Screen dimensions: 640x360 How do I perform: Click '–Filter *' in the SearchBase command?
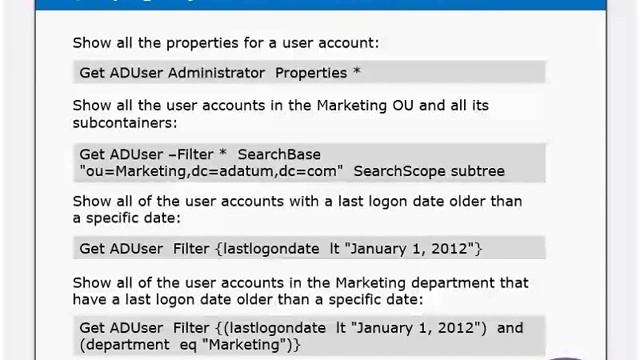coord(197,154)
